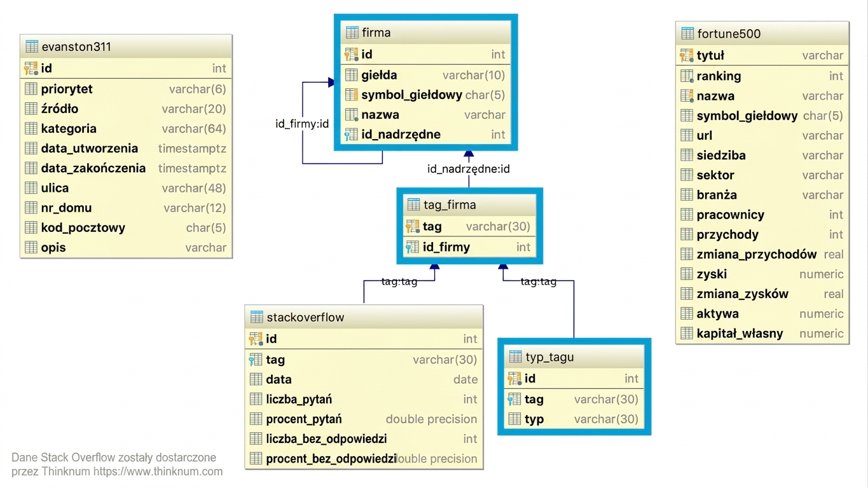The height and width of the screenshot is (488, 868).
Task: Click column icon next to opis
Action: tap(31, 247)
